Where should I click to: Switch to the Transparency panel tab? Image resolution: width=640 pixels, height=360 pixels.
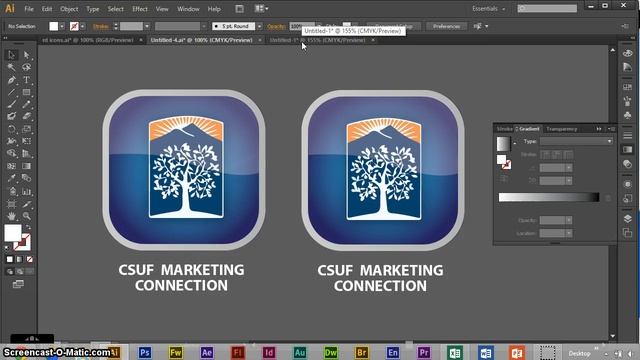(562, 129)
